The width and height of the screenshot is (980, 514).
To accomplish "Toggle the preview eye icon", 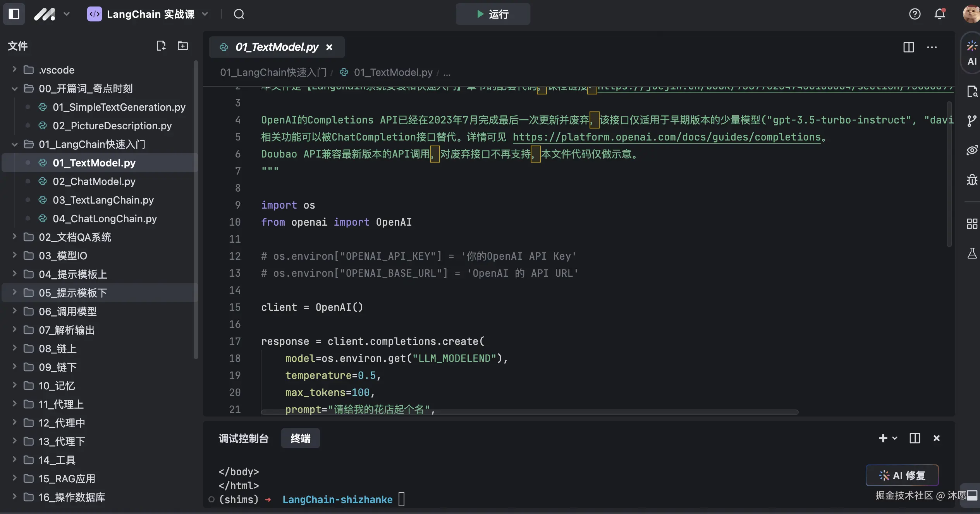I will pyautogui.click(x=971, y=150).
